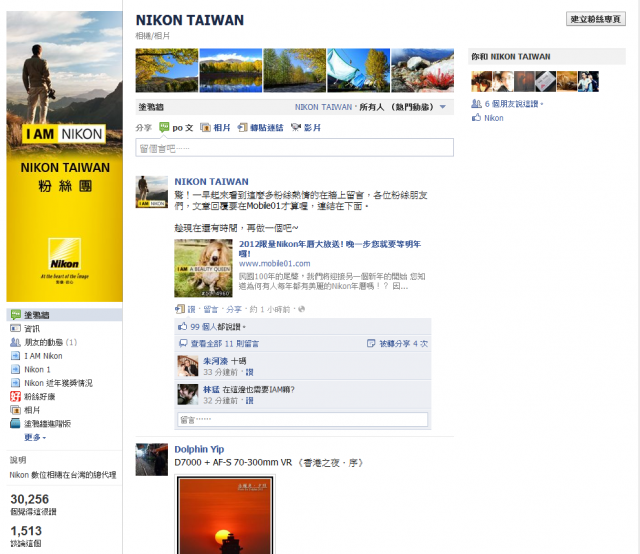
Task: Open Dolphin Yip's profile link
Action: [199, 449]
